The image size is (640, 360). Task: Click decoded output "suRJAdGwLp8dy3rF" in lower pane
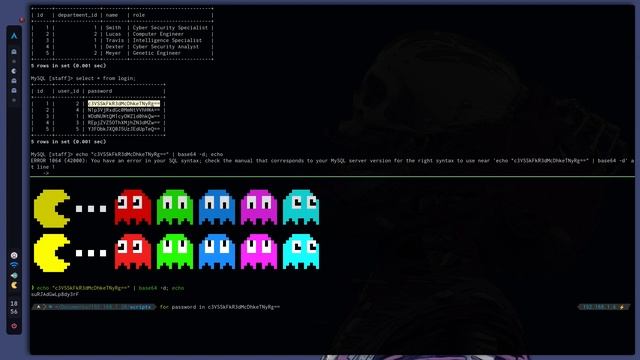[x=55, y=294]
